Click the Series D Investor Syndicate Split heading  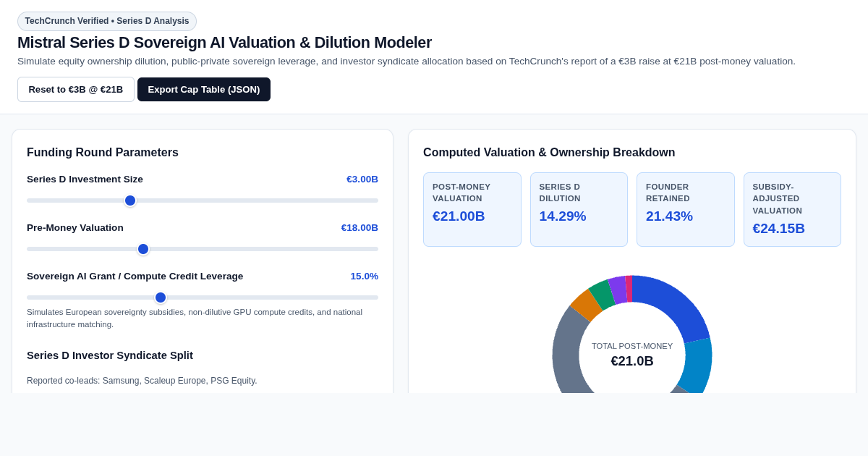tap(110, 355)
